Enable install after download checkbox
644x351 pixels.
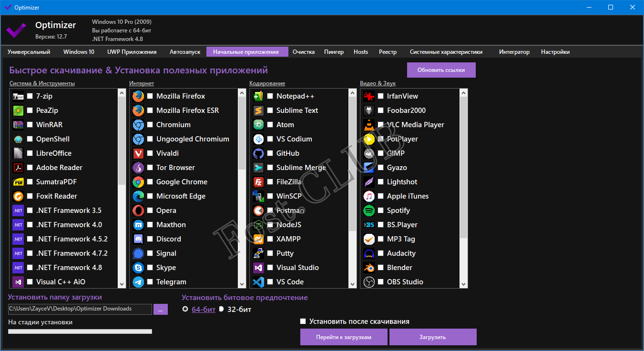point(303,321)
